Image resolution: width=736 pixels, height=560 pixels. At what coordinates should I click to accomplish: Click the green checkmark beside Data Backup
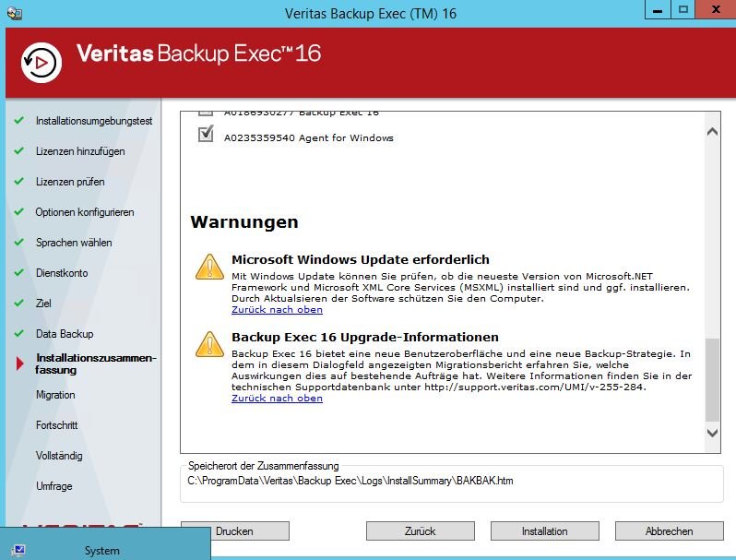coord(18,333)
